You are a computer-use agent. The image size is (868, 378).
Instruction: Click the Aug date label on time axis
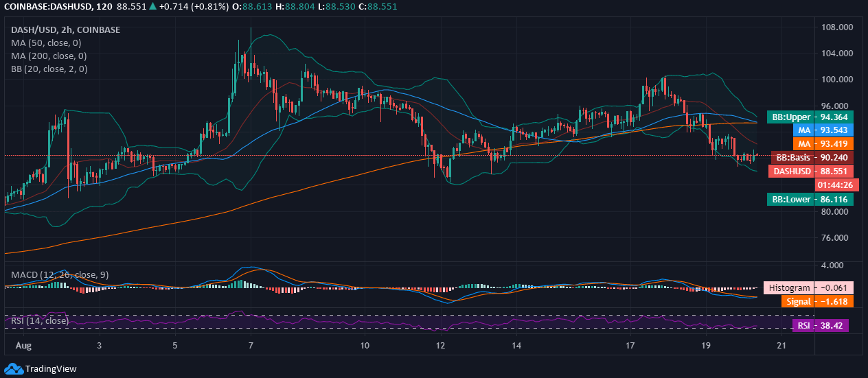click(24, 344)
